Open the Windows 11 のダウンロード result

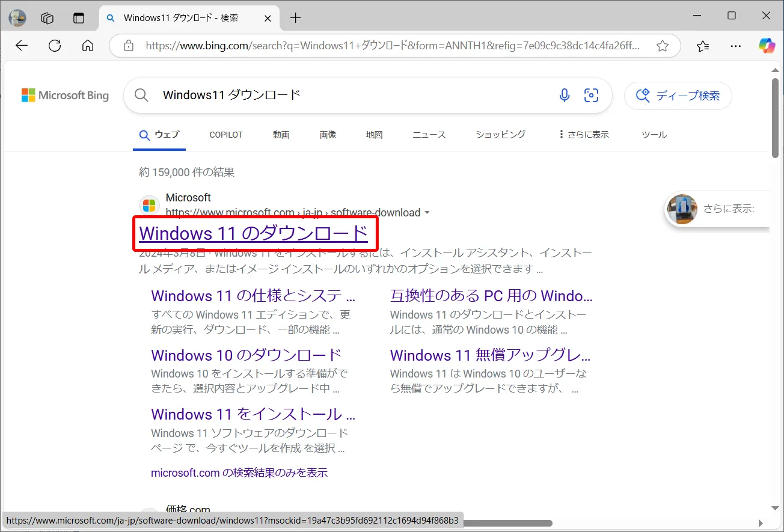[x=253, y=233]
